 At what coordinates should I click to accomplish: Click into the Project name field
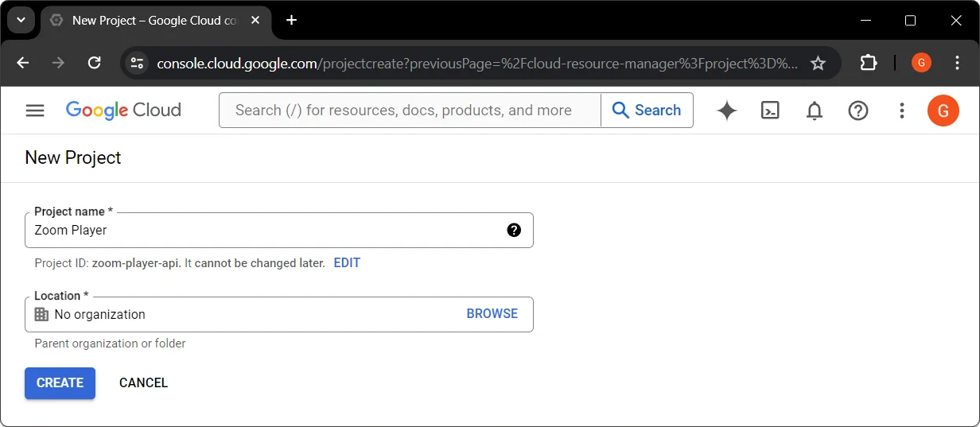tap(279, 231)
